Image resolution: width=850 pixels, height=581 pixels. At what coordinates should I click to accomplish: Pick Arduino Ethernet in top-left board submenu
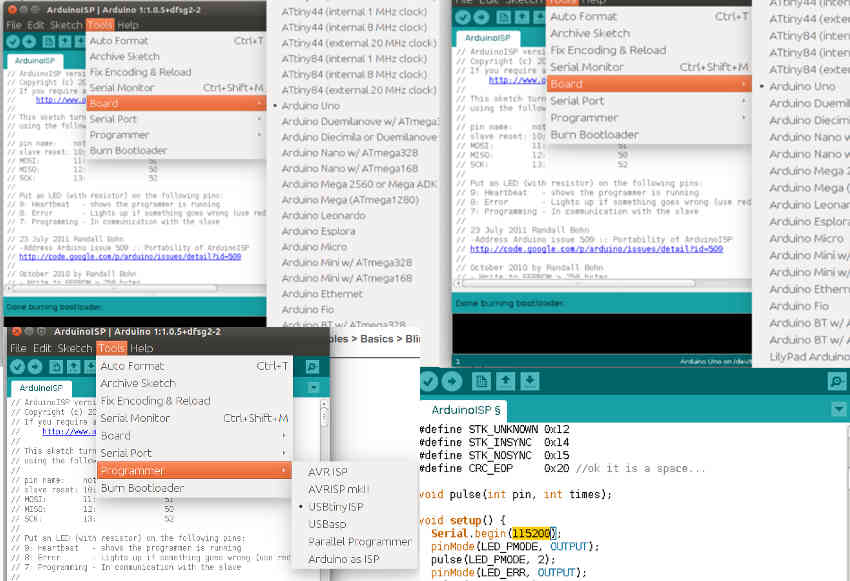click(x=322, y=294)
